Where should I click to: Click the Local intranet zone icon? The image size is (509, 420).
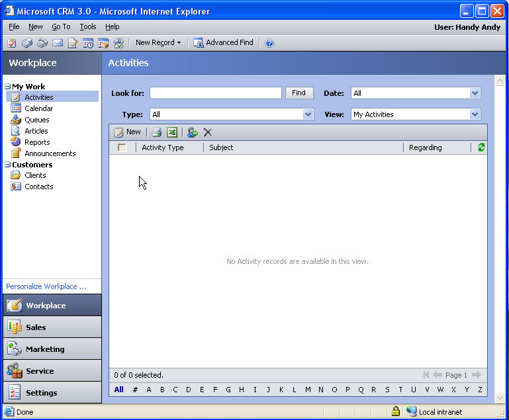412,411
